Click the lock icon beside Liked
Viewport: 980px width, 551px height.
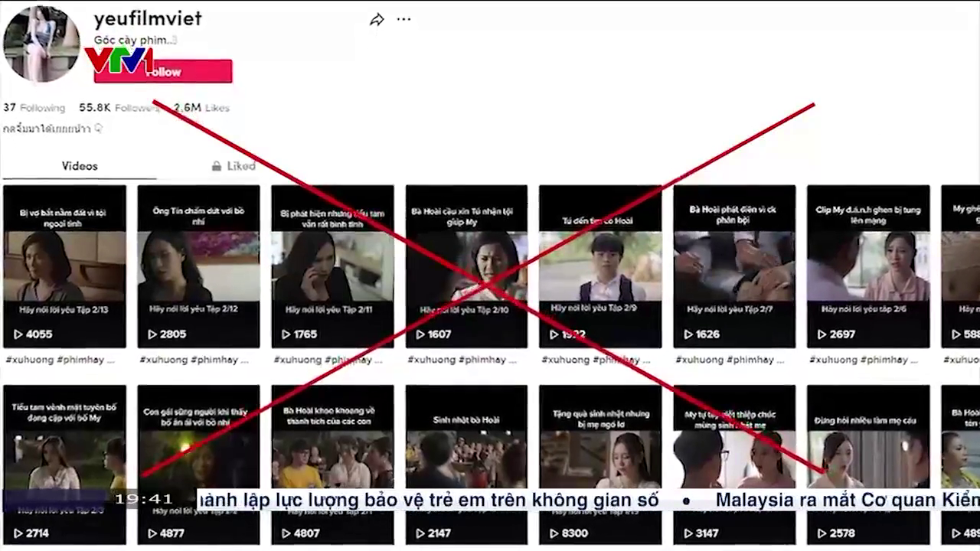coord(217,166)
